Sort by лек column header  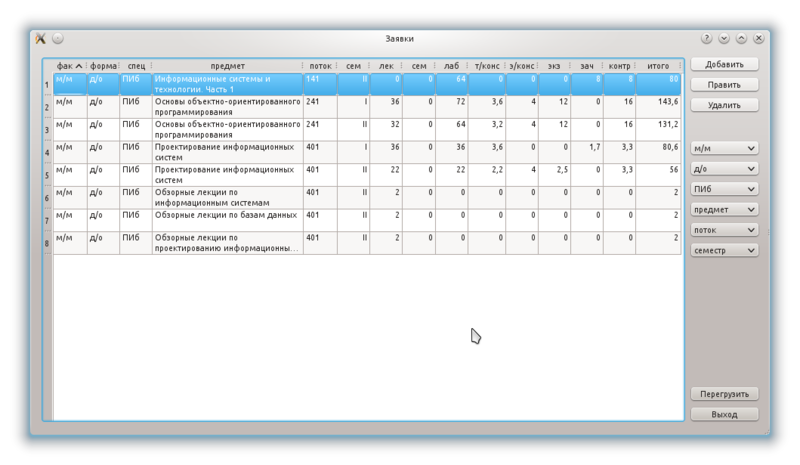(386, 66)
